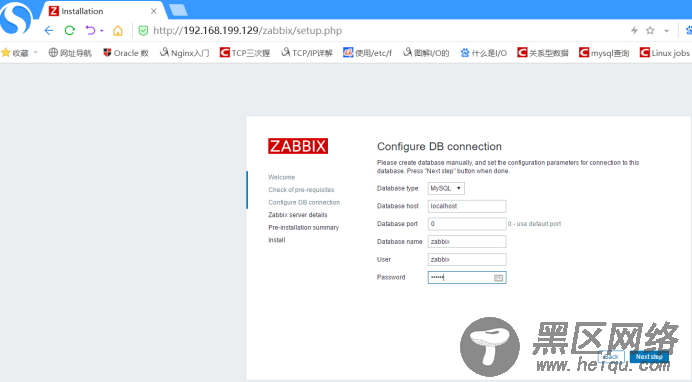Screen dimensions: 692x382
Task: Close the Installation tab
Action: click(x=154, y=11)
